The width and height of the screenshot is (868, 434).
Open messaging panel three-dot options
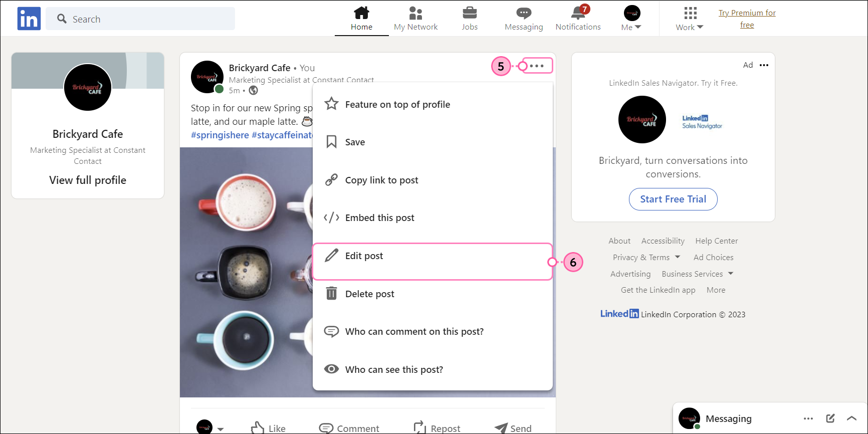point(808,418)
